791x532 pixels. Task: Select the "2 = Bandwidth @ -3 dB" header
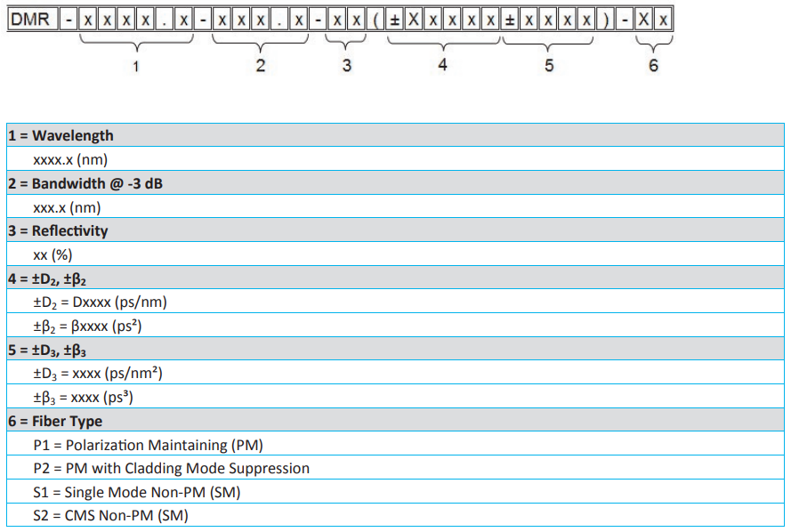85,183
